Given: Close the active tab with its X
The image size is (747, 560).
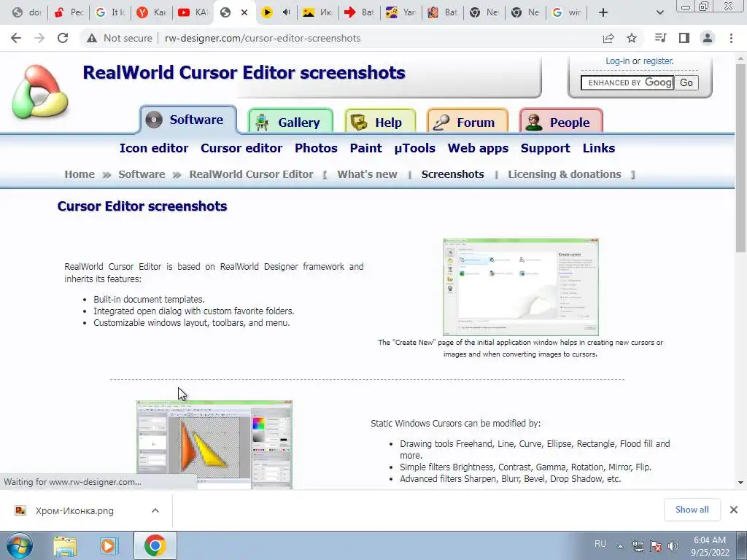Looking at the screenshot, I should tap(244, 12).
